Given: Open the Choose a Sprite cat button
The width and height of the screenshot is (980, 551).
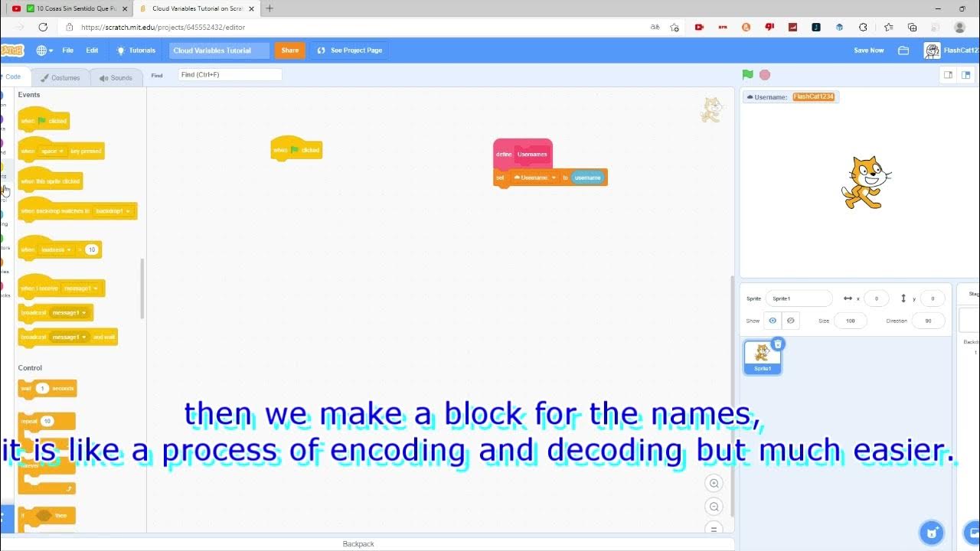Looking at the screenshot, I should coord(932,533).
